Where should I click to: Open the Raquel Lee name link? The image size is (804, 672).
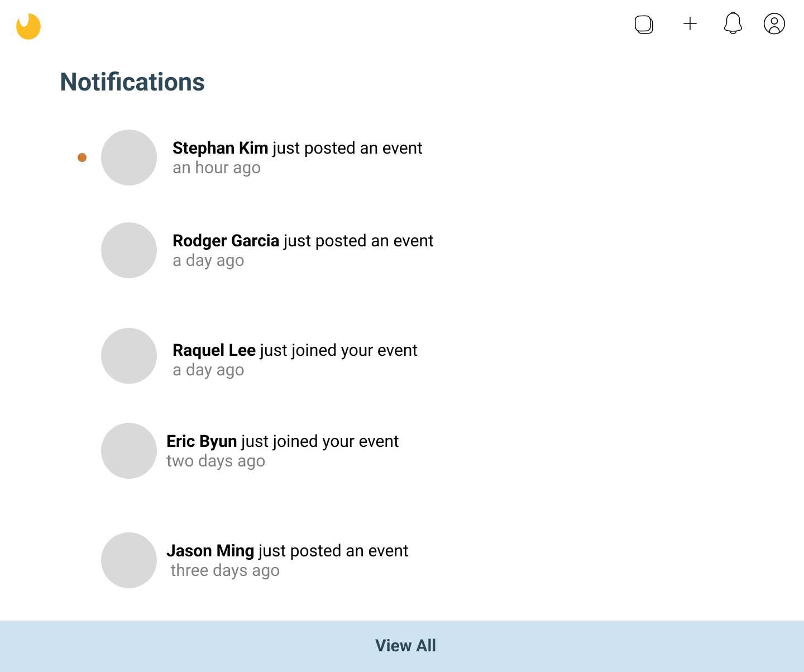[x=214, y=350]
